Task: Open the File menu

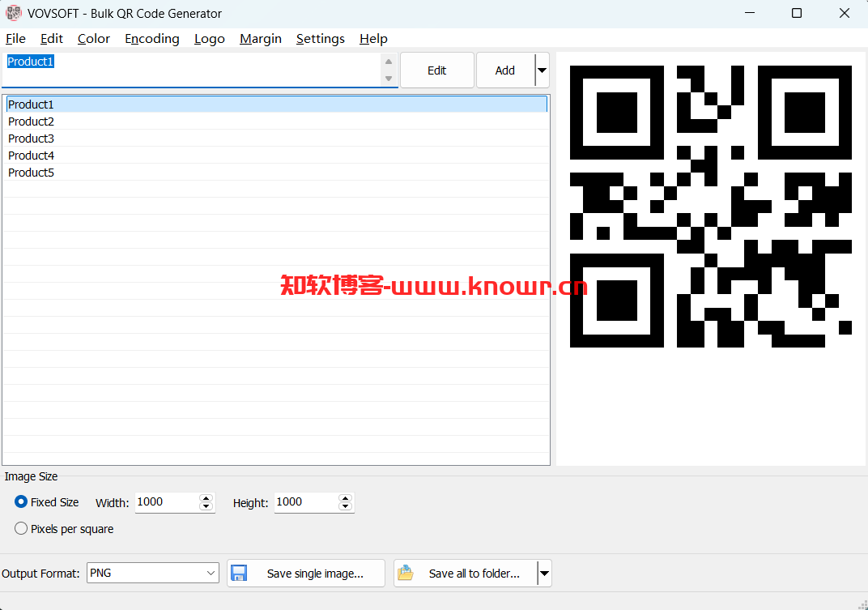Action: point(15,39)
